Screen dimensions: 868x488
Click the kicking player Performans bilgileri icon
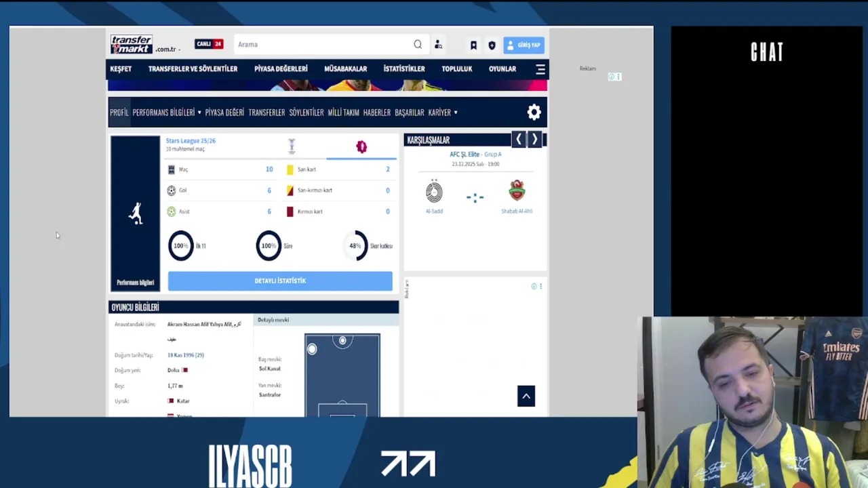(136, 213)
